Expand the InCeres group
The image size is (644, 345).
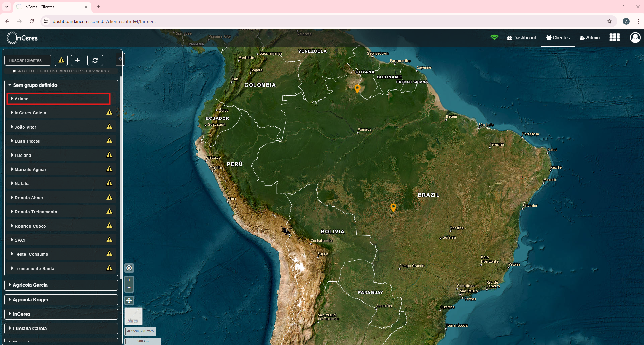[61, 314]
